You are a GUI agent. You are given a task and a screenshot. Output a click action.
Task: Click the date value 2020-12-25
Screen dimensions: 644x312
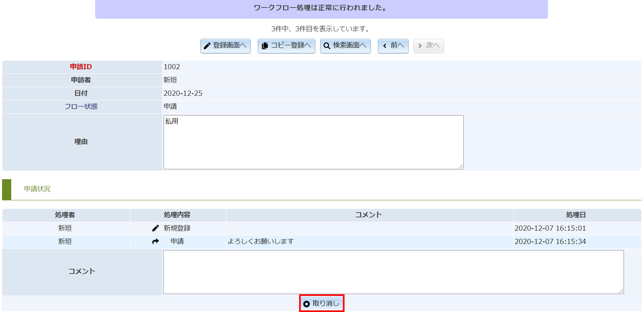point(183,93)
